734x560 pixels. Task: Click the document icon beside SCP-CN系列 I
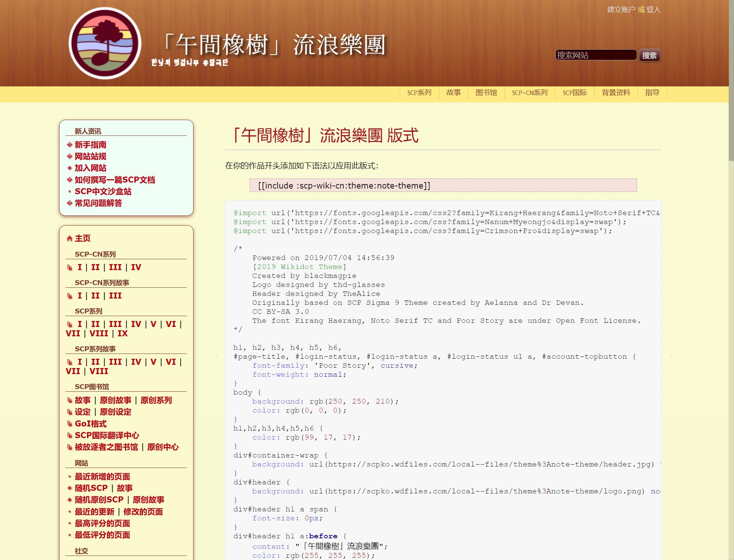point(70,267)
